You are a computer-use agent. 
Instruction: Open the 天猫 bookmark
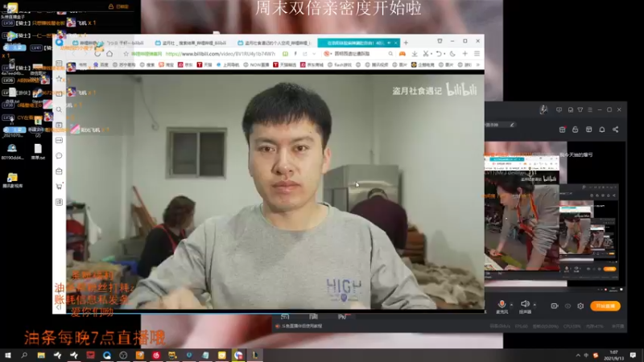pyautogui.click(x=204, y=65)
